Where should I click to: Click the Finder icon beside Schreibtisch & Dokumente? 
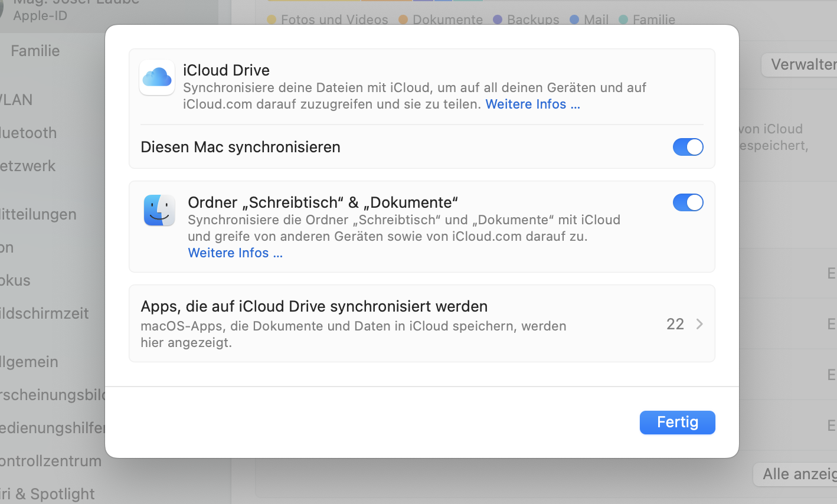[159, 211]
